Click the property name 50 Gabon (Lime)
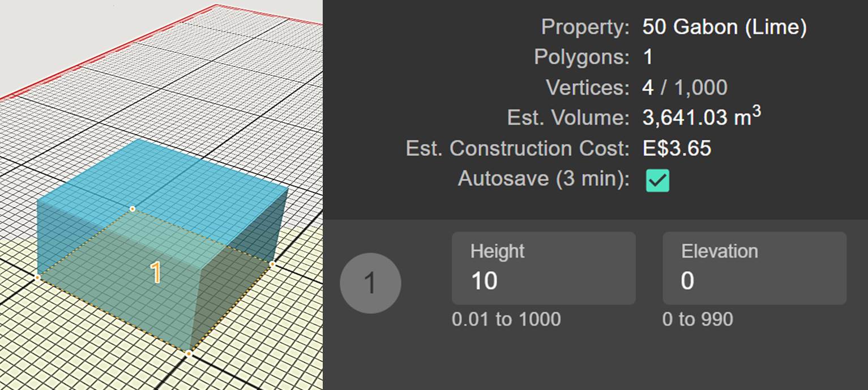Viewport: 868px width, 390px height. tap(724, 27)
